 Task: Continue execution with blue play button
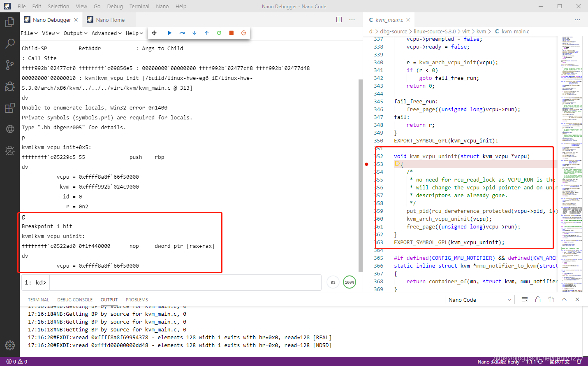point(169,33)
